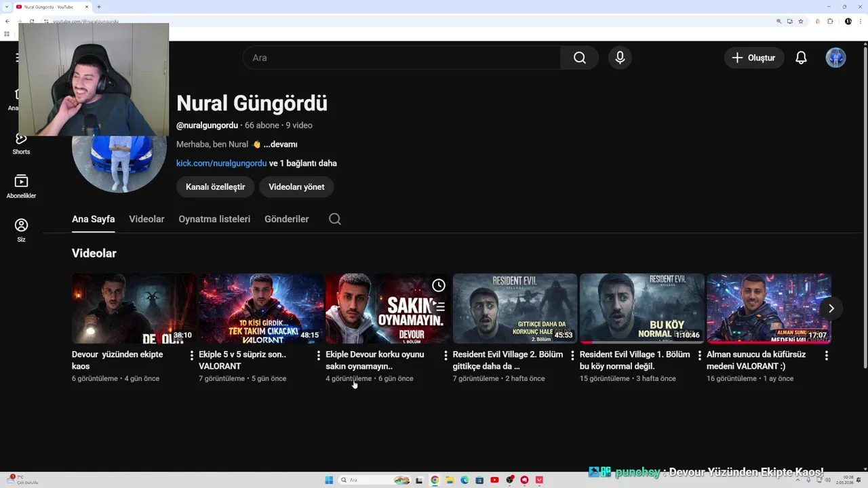The image size is (868, 488).
Task: Switch to the Videolar tab
Action: (x=146, y=219)
